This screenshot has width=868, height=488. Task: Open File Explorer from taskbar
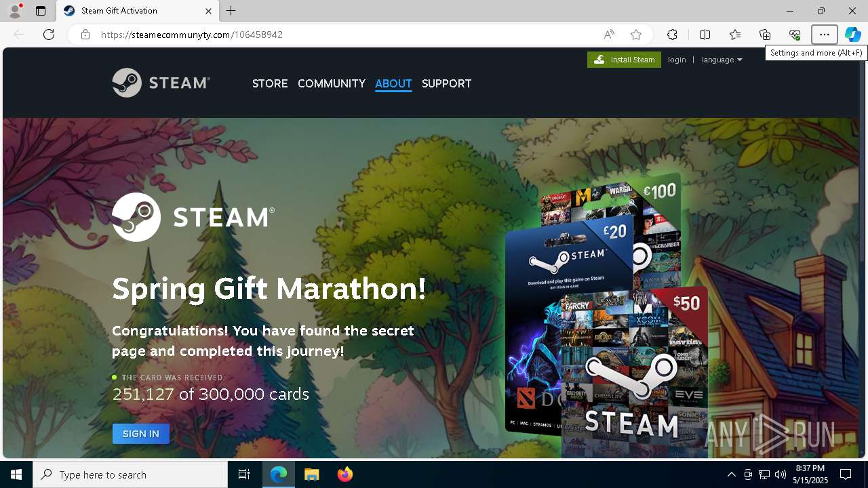312,474
